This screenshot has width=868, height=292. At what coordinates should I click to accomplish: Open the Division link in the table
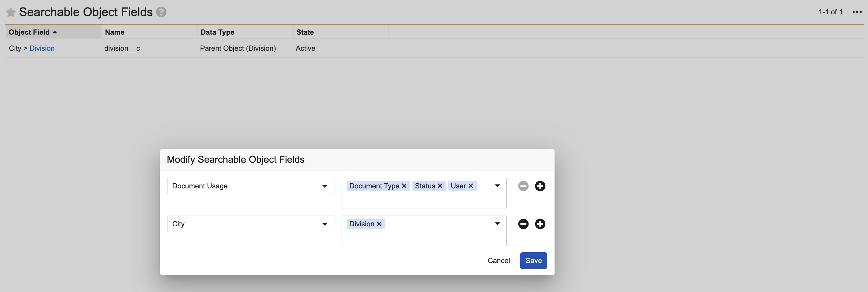click(x=42, y=48)
